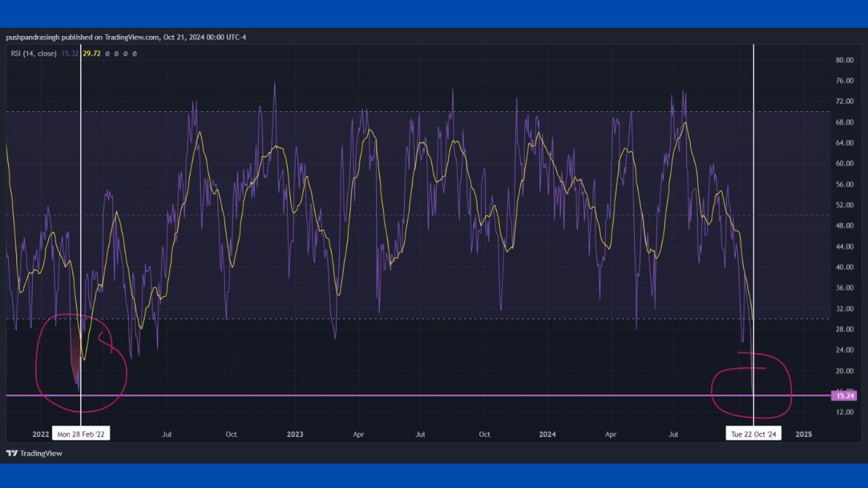
Task: Click the 28.00 scale value
Action: coord(844,329)
